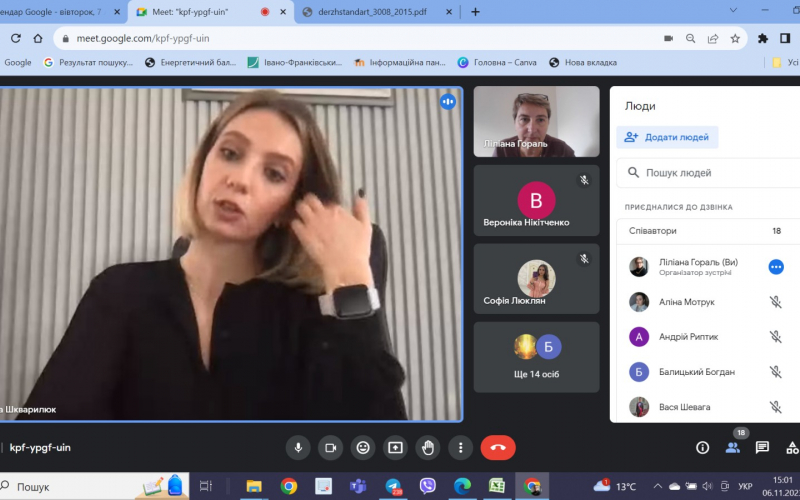Open Microsoft Edge from the taskbar

[x=462, y=486]
